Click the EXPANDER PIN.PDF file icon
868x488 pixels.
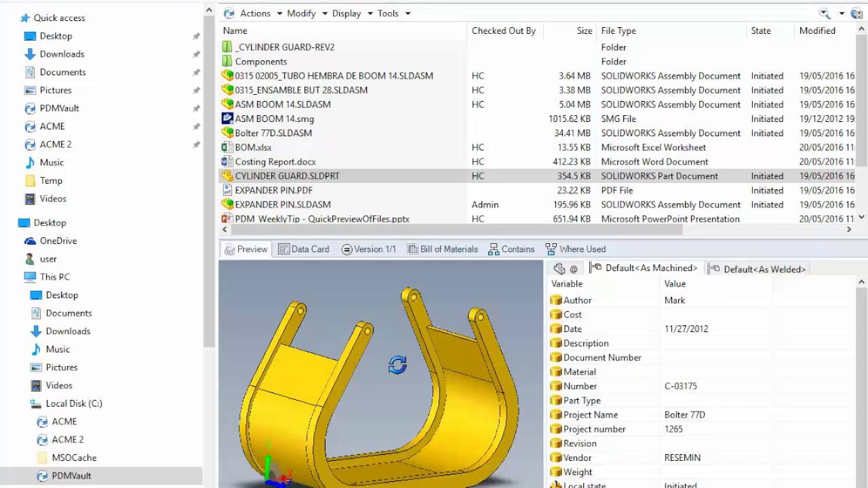click(x=227, y=190)
